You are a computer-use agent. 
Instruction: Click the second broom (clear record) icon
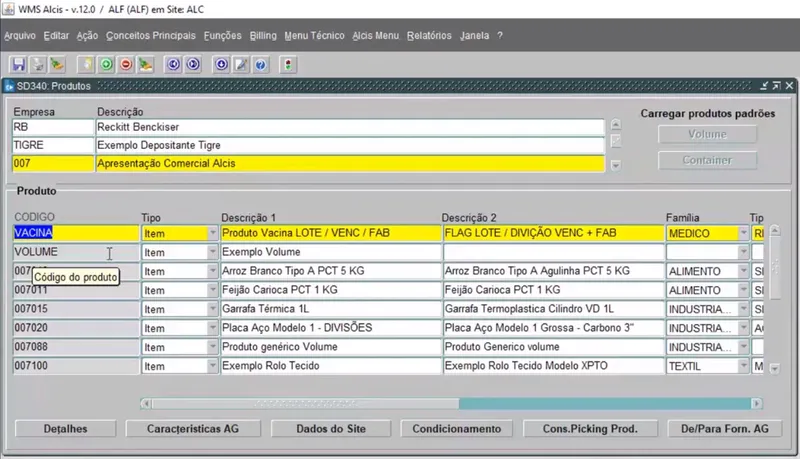pyautogui.click(x=145, y=65)
